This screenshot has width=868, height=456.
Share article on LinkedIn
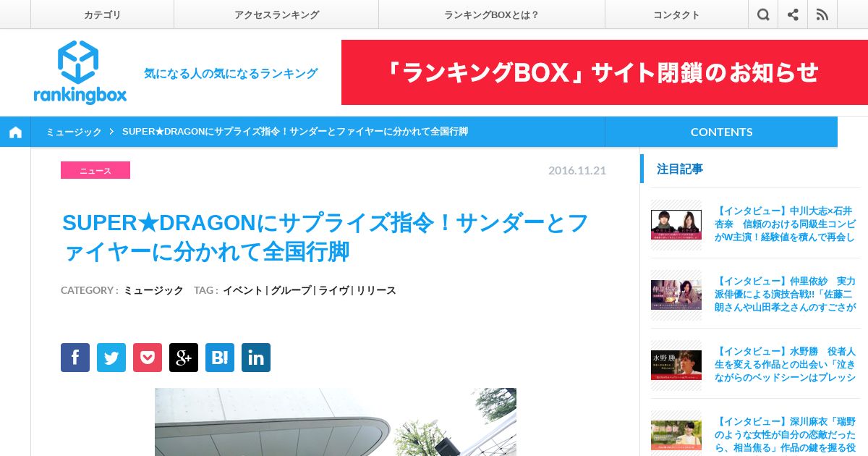tap(256, 358)
